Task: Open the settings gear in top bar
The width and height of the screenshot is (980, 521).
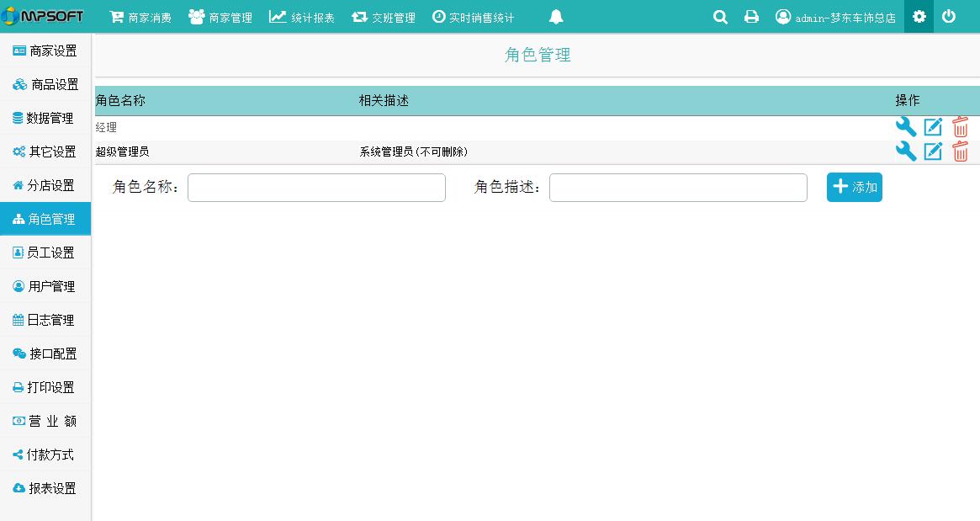Action: [x=919, y=17]
